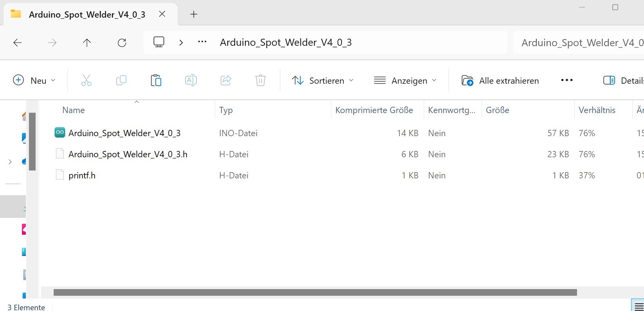The width and height of the screenshot is (644, 311).
Task: Click the INO-Datei type cell
Action: click(x=238, y=133)
